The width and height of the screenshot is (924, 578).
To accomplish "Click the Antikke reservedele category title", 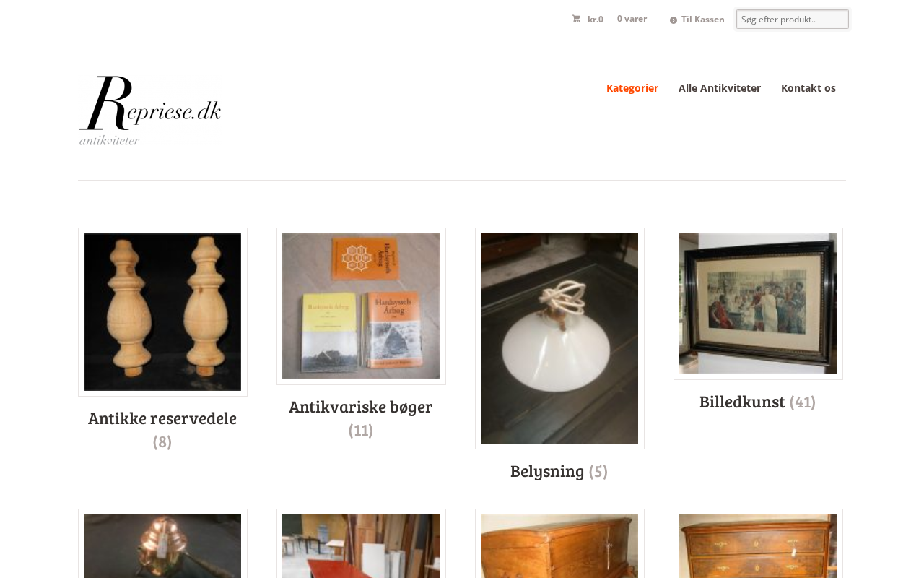I will [x=162, y=418].
